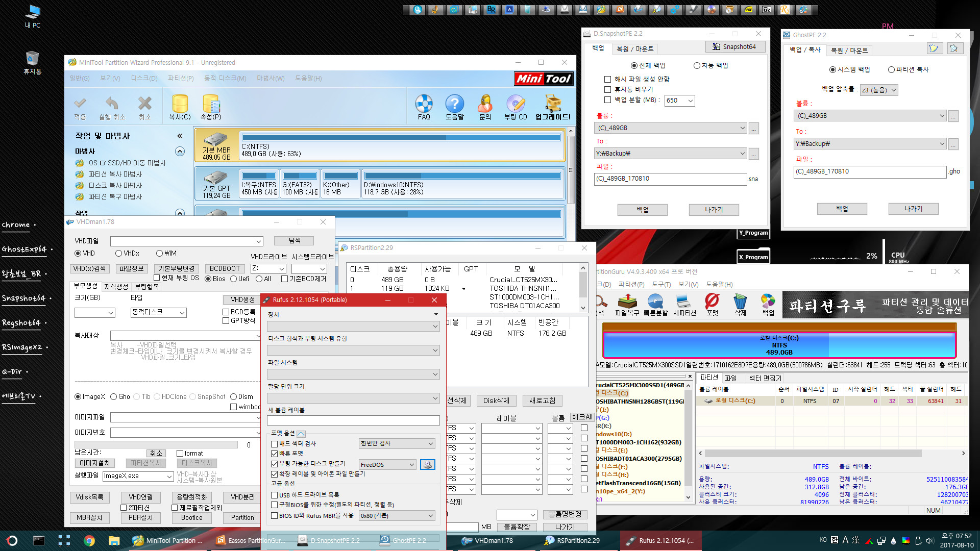Switch to 부팅항목 tab in VHDman

click(146, 287)
